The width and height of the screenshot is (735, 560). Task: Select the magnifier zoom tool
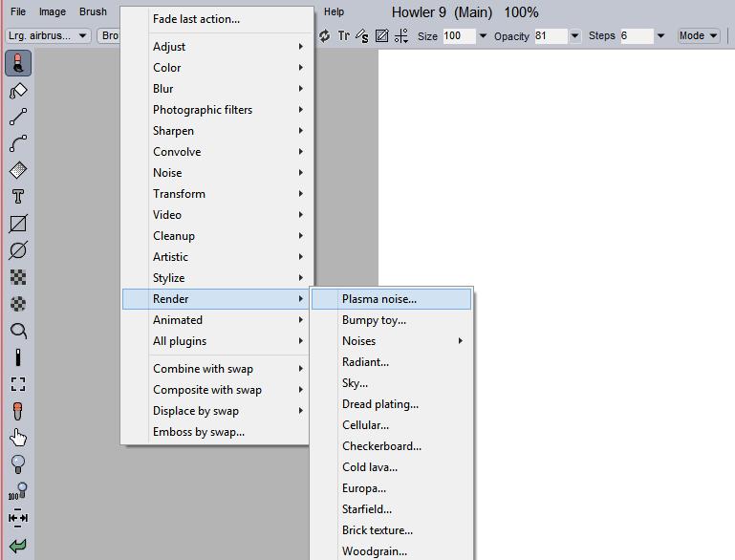18,331
